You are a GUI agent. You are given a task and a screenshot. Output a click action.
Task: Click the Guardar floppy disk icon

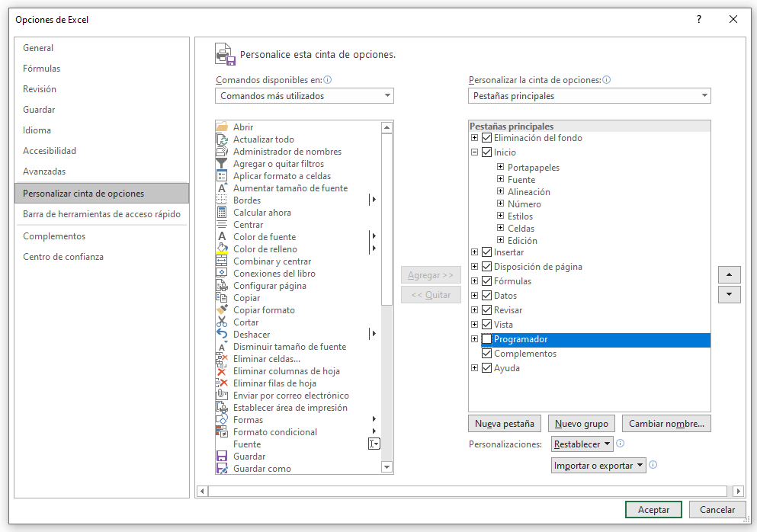222,457
